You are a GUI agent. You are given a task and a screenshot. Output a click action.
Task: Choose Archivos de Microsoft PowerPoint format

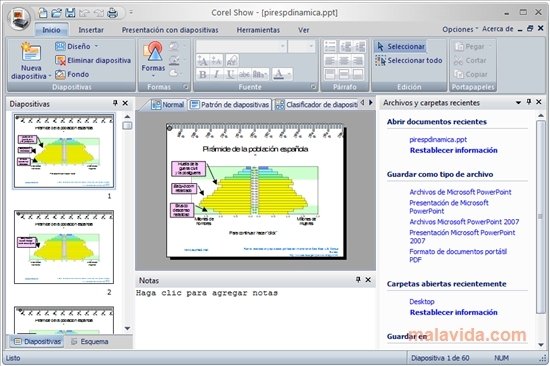(460, 192)
